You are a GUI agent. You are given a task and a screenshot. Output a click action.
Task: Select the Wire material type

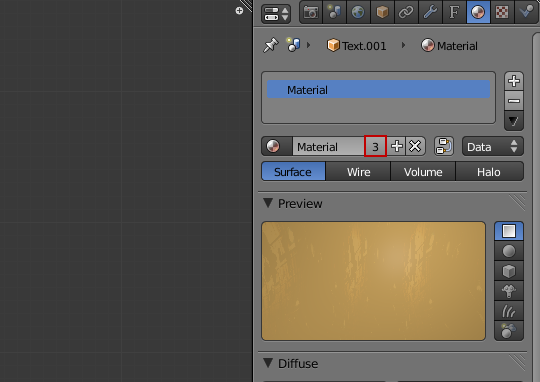(x=358, y=172)
